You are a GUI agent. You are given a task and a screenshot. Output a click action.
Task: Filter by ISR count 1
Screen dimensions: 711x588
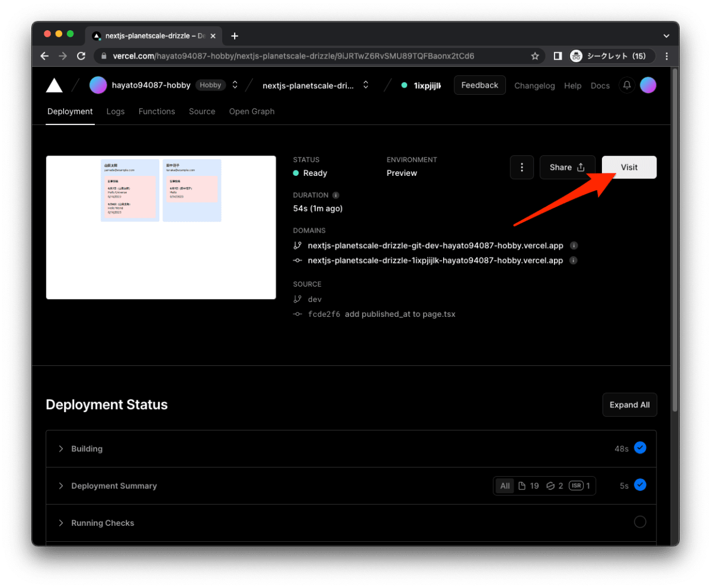coord(579,486)
